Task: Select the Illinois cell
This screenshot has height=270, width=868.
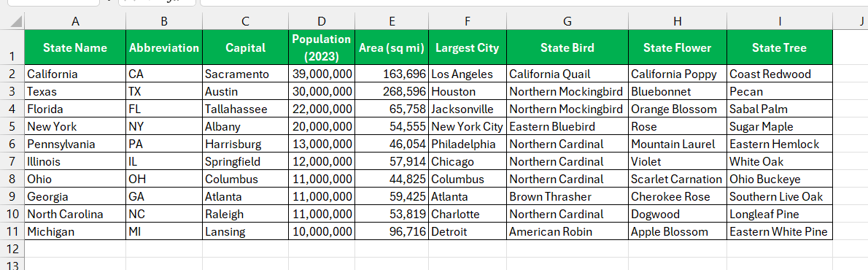Action: [x=75, y=161]
